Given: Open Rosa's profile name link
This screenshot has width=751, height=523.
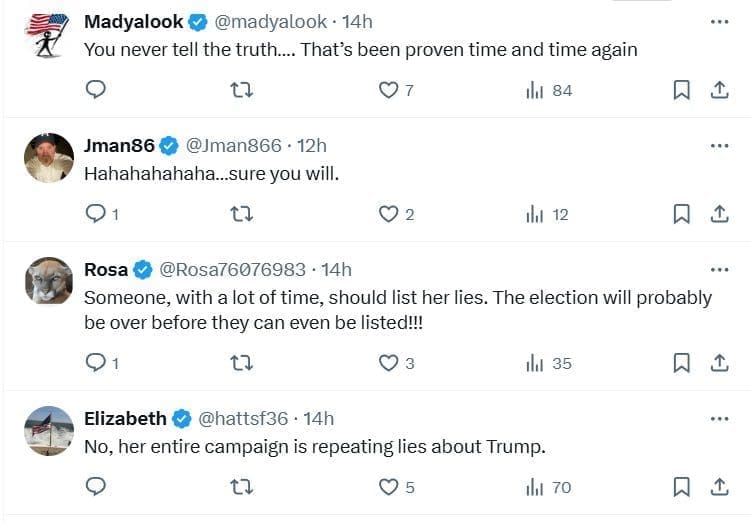Looking at the screenshot, I should click(x=105, y=269).
